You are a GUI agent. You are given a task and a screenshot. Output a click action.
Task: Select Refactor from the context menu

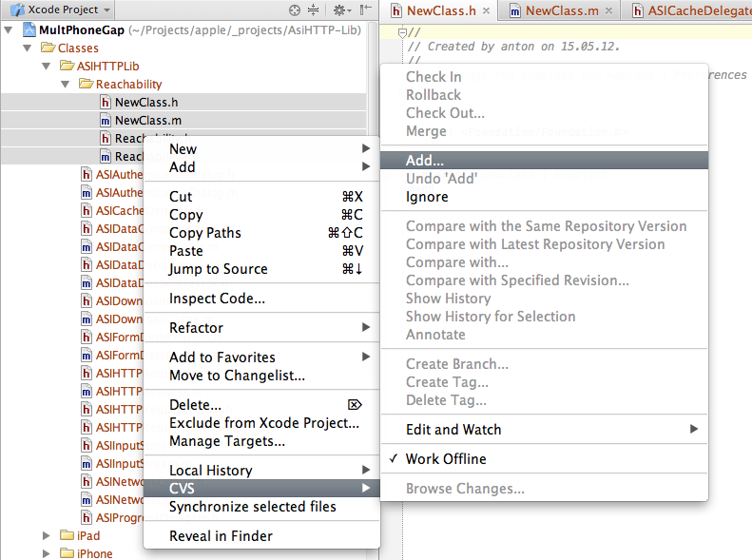click(196, 328)
